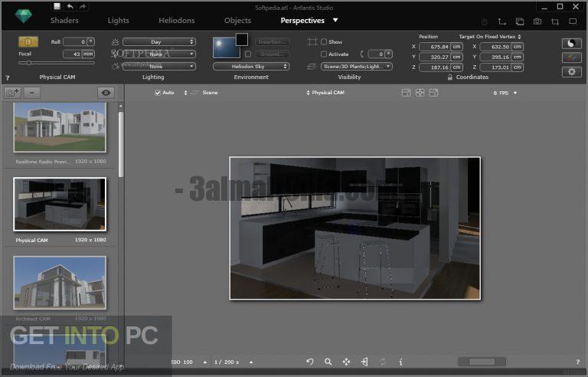Click the info icon in bottom toolbar
Viewport: 588px width, 377px height.
[x=400, y=362]
